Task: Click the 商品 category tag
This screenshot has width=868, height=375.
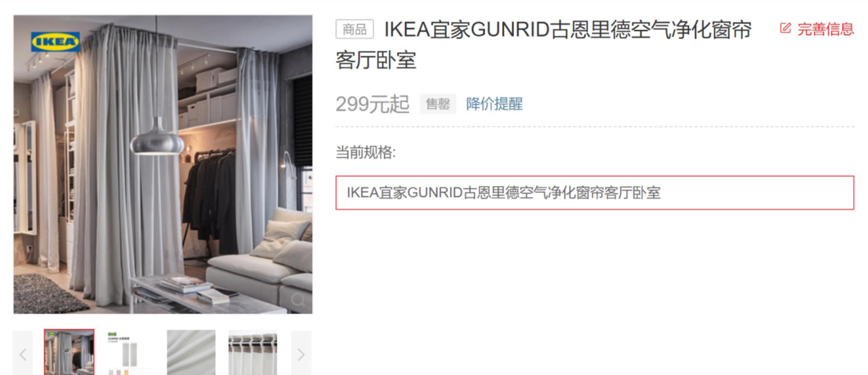Action: [x=355, y=29]
